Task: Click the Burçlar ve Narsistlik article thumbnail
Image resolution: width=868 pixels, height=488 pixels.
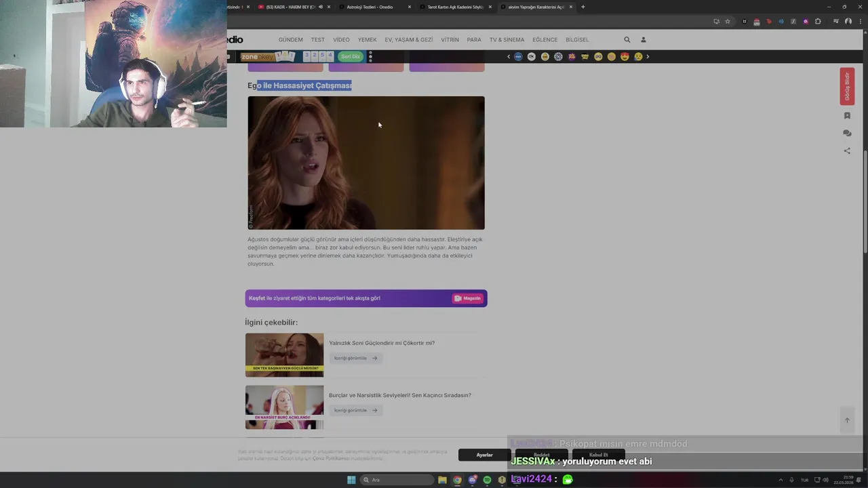Action: point(285,407)
